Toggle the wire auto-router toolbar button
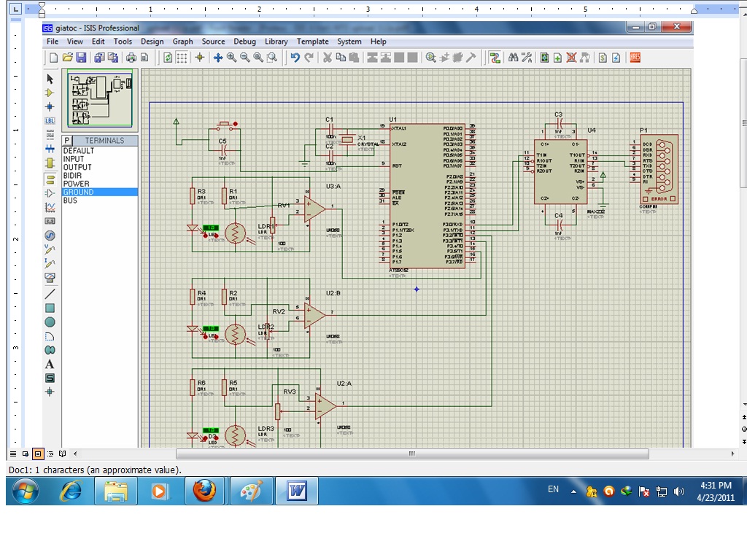 pyautogui.click(x=495, y=58)
